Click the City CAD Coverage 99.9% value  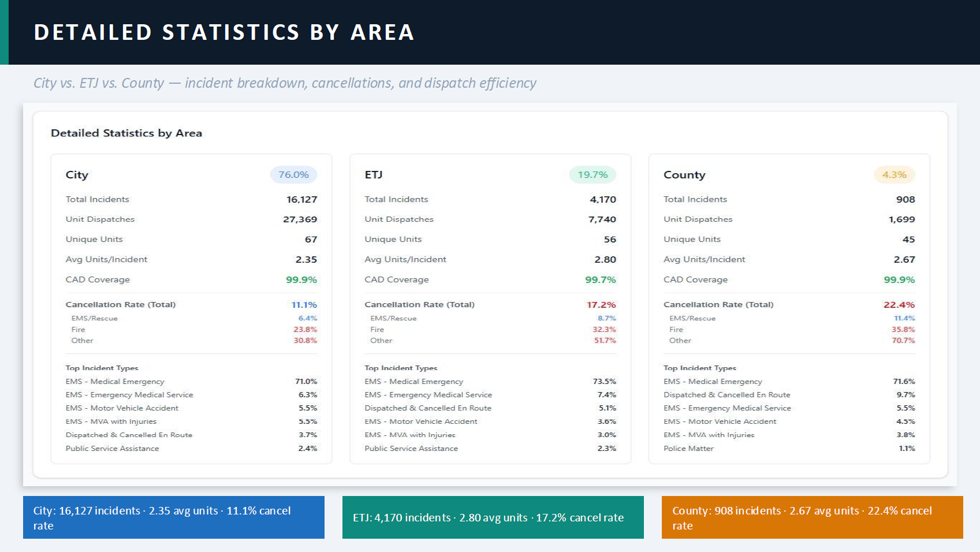point(301,279)
